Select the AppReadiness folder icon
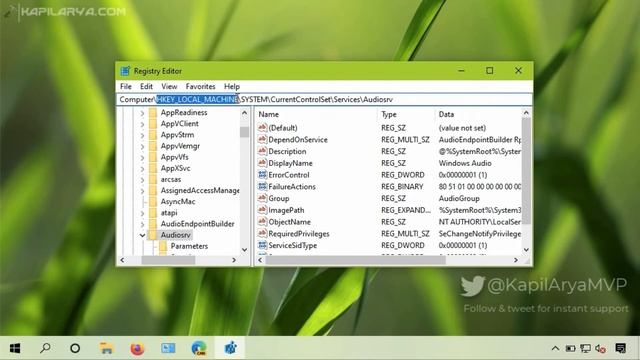The image size is (640, 360). click(x=153, y=113)
